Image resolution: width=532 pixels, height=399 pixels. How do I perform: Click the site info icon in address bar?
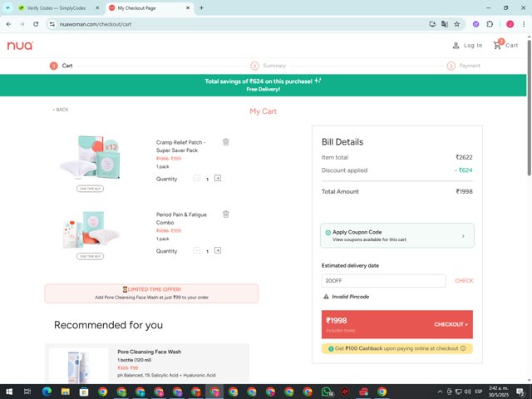(x=52, y=24)
